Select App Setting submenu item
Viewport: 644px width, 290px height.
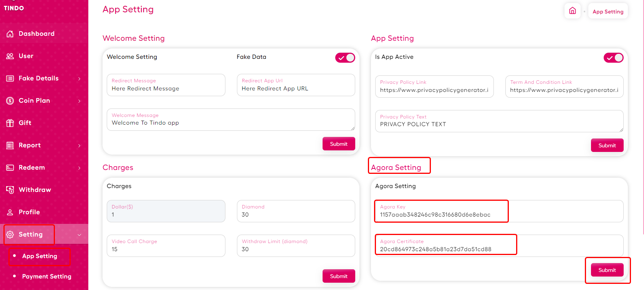[x=40, y=256]
